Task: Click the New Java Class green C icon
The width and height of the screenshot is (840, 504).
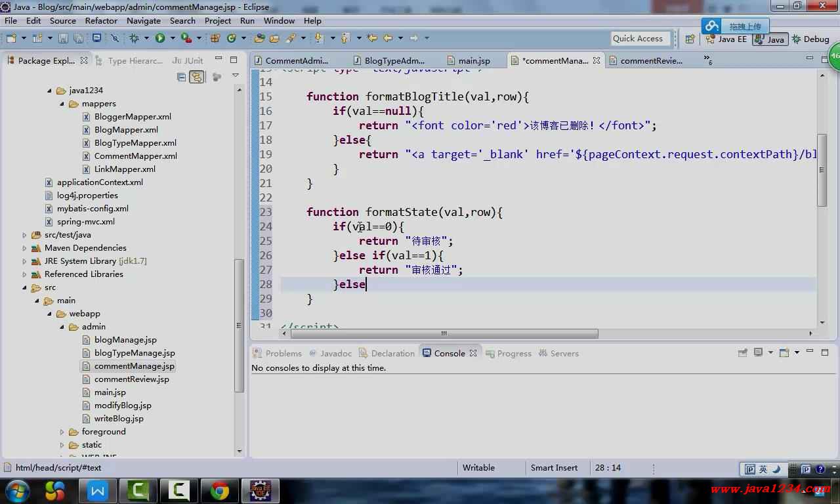Action: [x=231, y=38]
